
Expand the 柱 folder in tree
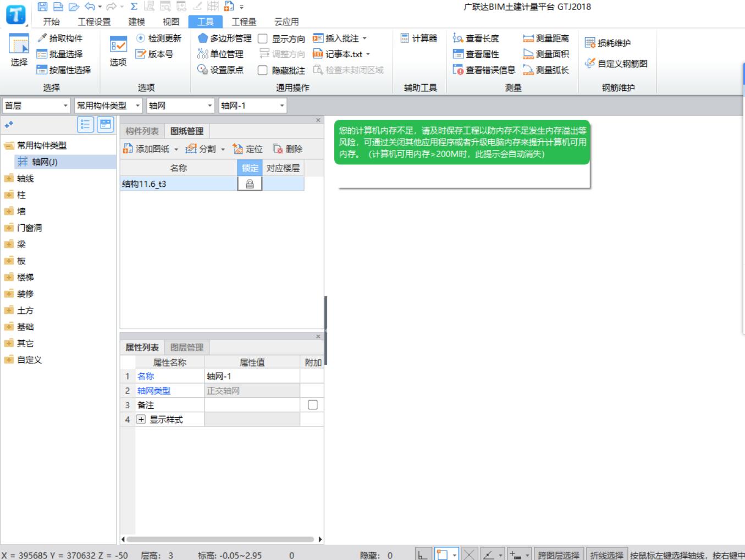(9, 195)
